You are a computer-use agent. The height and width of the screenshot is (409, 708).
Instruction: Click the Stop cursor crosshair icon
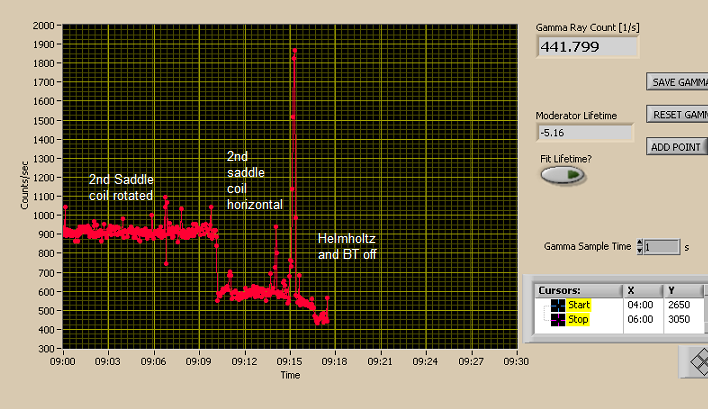coord(558,320)
